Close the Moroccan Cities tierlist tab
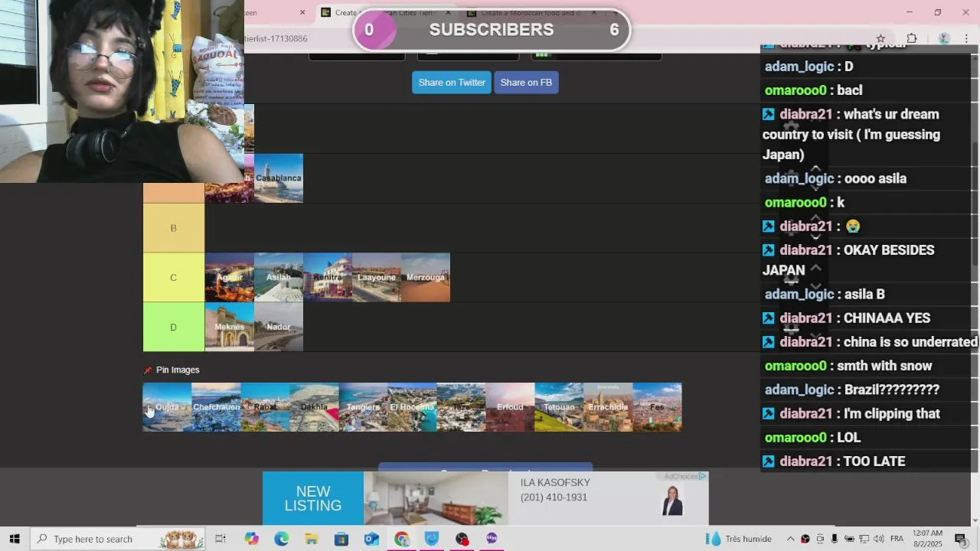 pyautogui.click(x=449, y=12)
